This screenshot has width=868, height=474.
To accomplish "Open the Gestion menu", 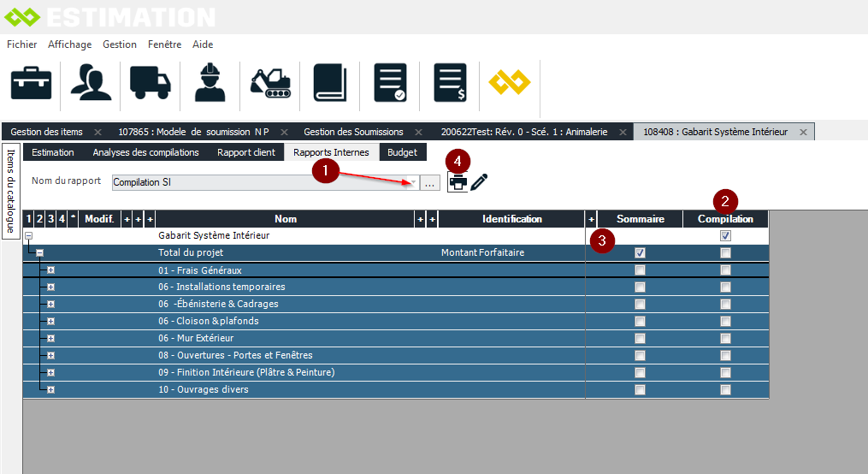I will 119,44.
